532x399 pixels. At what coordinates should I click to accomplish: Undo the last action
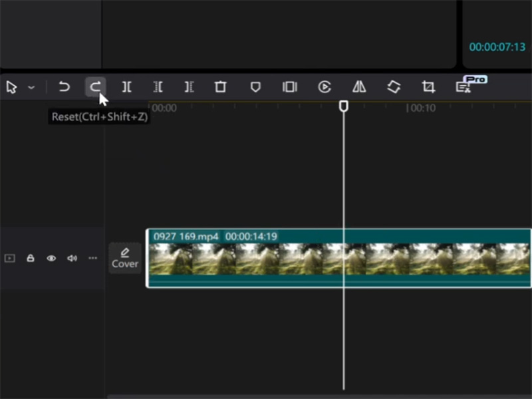pyautogui.click(x=64, y=87)
